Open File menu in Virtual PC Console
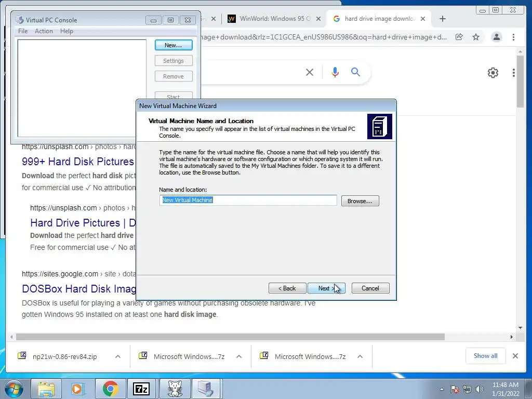Viewport: 532px width, 399px height. tap(23, 31)
